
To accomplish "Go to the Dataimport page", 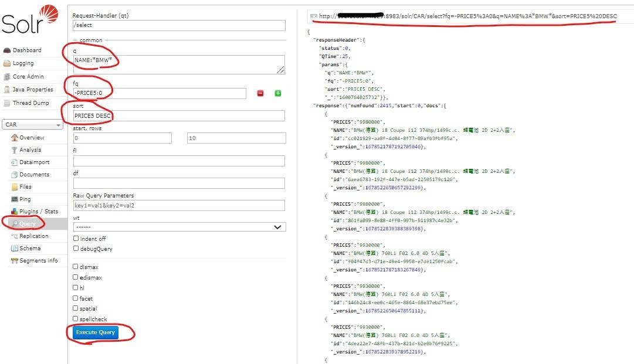I will click(35, 162).
